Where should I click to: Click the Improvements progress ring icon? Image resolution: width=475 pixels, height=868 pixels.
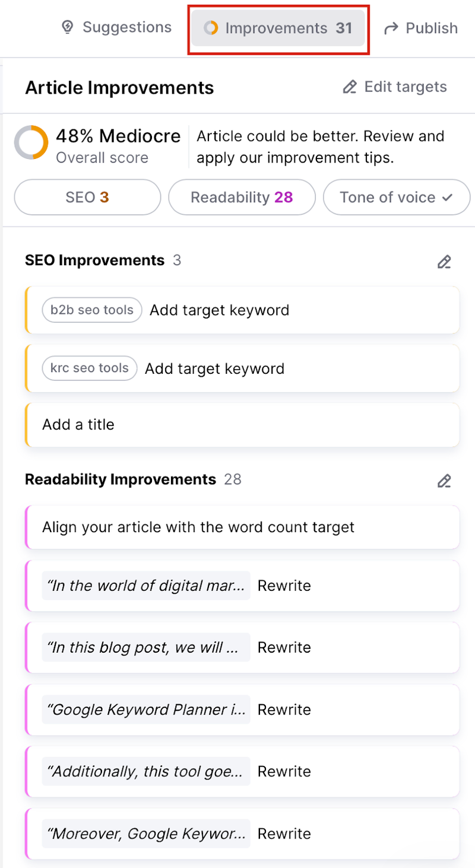(x=211, y=28)
